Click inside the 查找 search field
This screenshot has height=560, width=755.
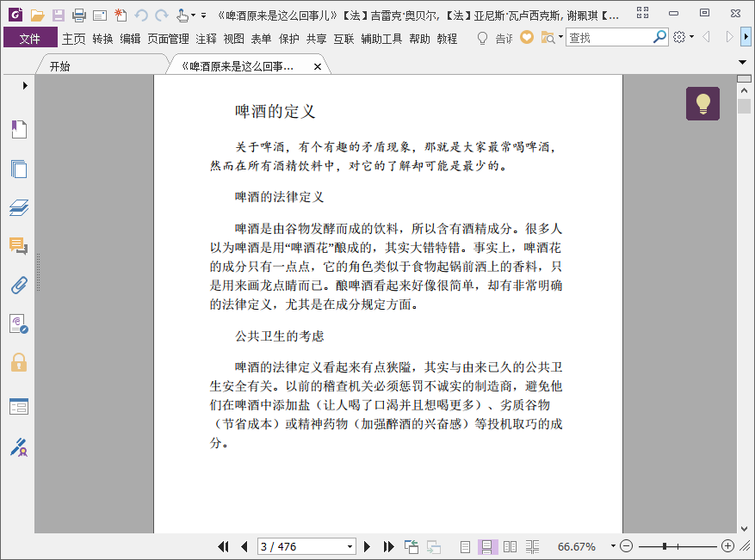pos(610,37)
